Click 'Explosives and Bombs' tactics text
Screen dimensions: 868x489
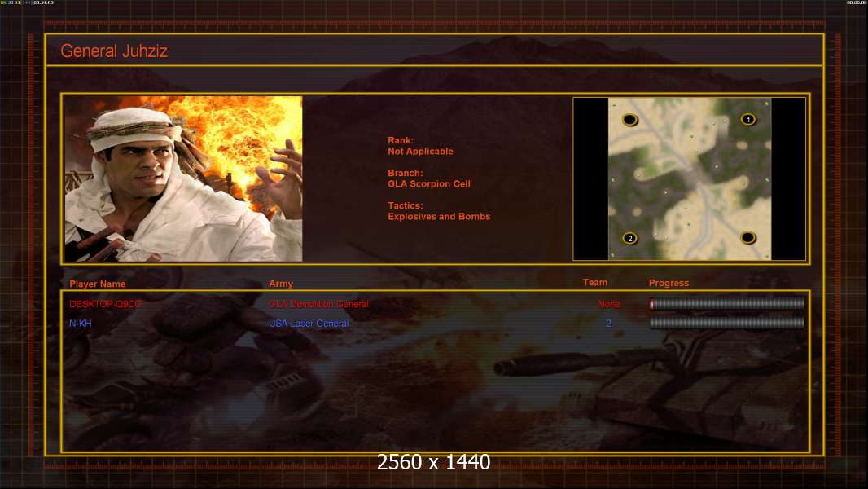pos(439,217)
